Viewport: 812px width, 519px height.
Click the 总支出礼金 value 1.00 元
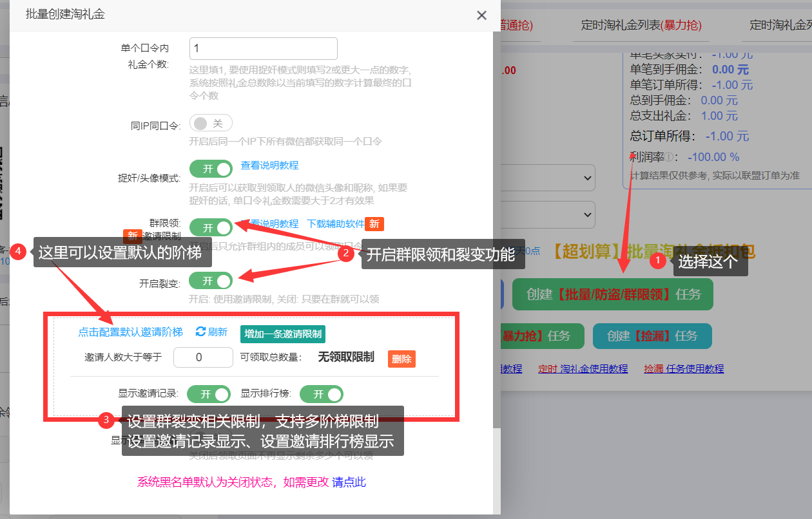point(719,115)
